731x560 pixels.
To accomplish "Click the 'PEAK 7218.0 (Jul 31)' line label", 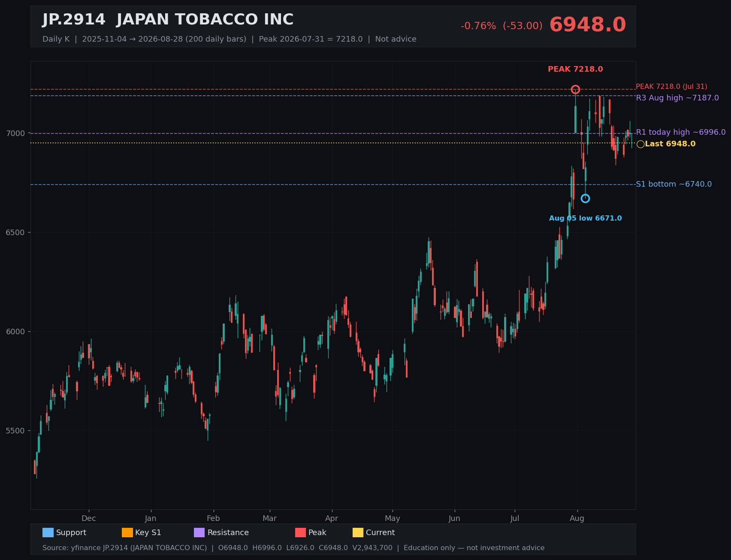I will tap(671, 87).
